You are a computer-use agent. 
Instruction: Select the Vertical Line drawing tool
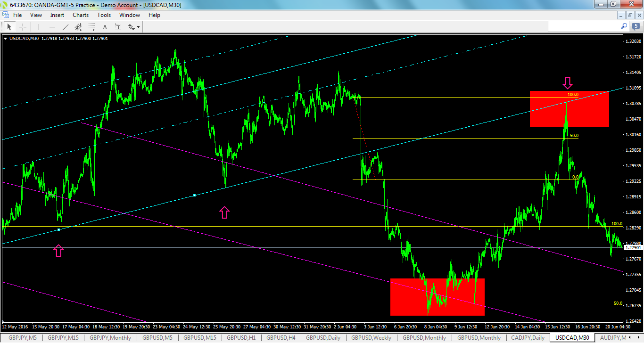(x=39, y=26)
